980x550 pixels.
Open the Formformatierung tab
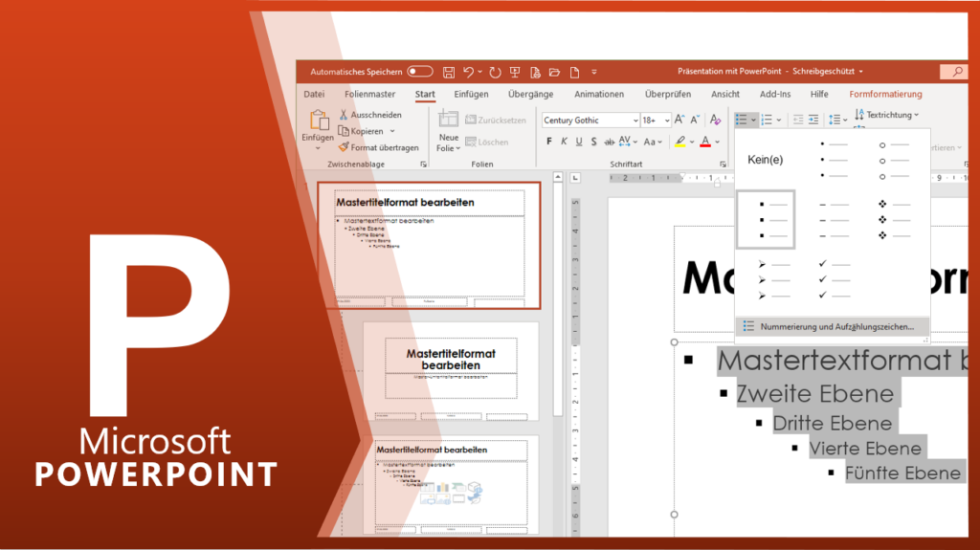pyautogui.click(x=885, y=95)
